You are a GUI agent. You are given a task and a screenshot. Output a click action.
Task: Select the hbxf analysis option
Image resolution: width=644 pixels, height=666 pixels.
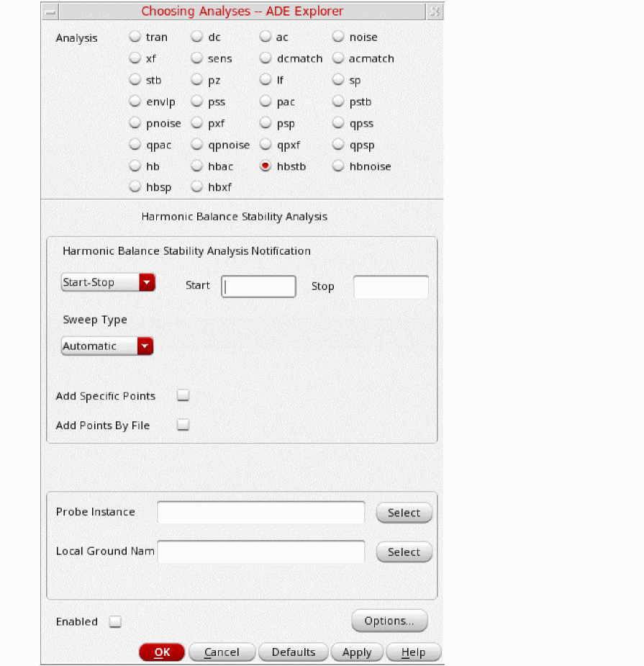[x=196, y=187]
